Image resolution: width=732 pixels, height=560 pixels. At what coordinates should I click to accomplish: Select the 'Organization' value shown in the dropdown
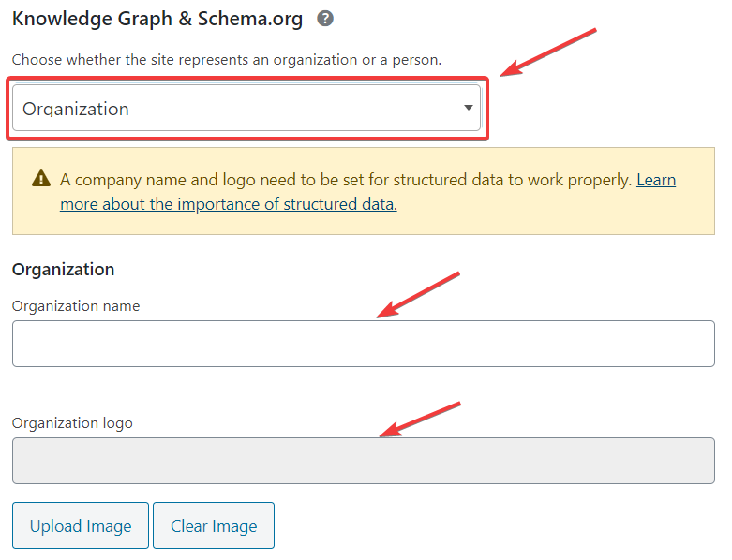76,109
